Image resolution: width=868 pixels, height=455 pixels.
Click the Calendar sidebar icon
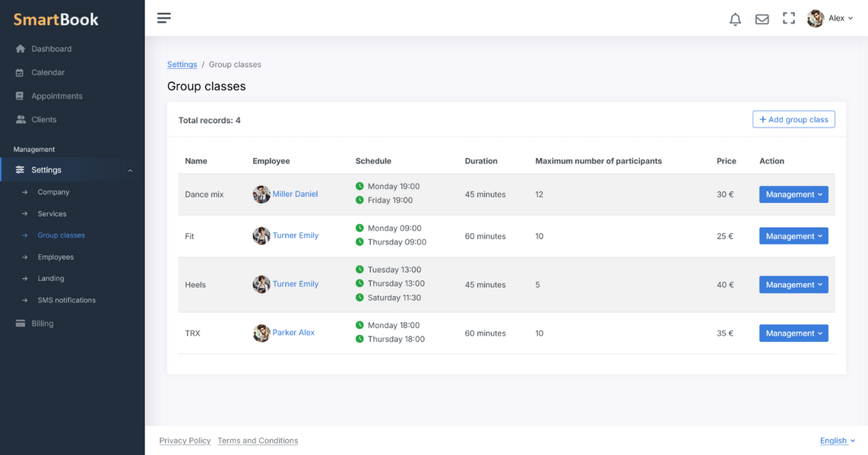pos(20,73)
